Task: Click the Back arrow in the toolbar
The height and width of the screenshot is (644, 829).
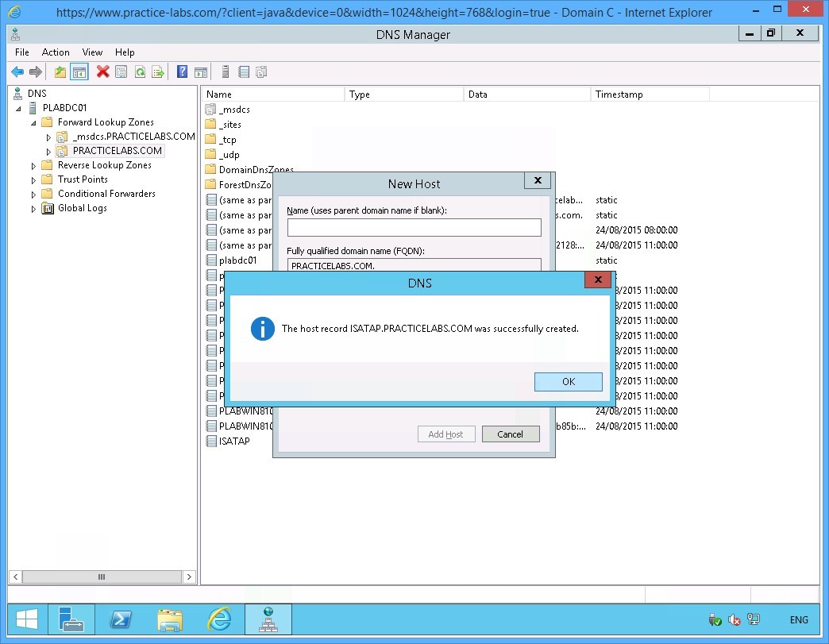Action: [x=17, y=72]
